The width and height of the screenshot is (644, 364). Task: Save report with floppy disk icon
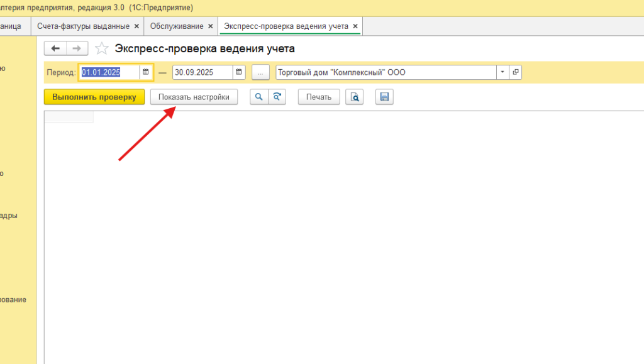pyautogui.click(x=384, y=97)
